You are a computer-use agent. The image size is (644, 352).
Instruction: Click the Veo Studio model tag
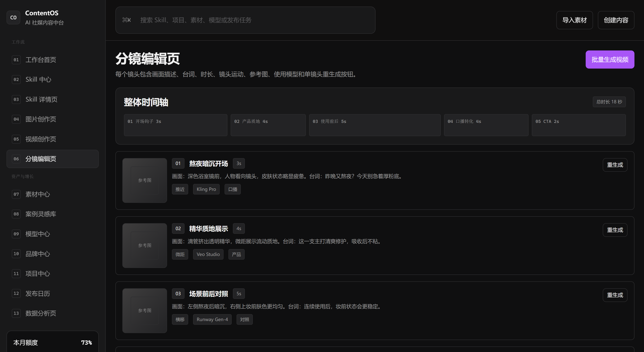pos(208,254)
